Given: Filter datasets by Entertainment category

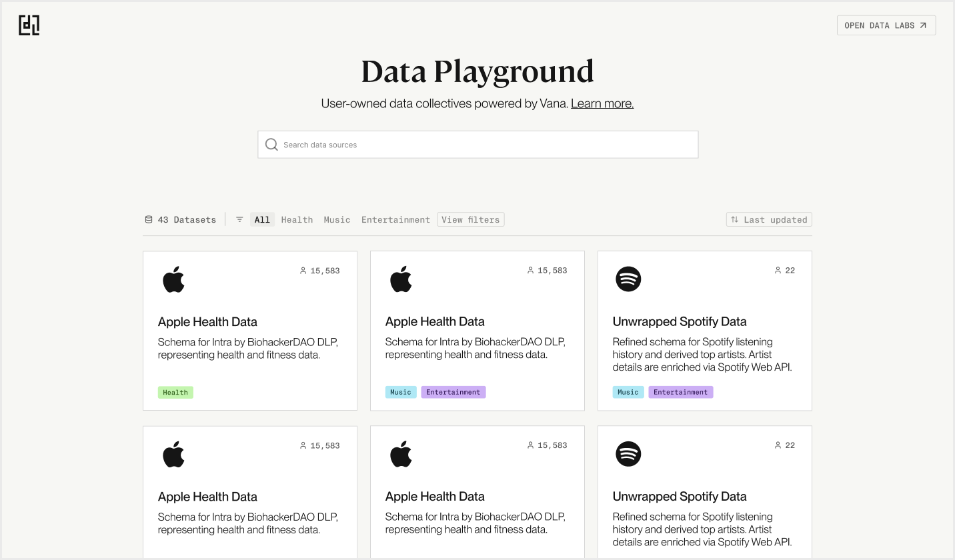Looking at the screenshot, I should point(395,219).
